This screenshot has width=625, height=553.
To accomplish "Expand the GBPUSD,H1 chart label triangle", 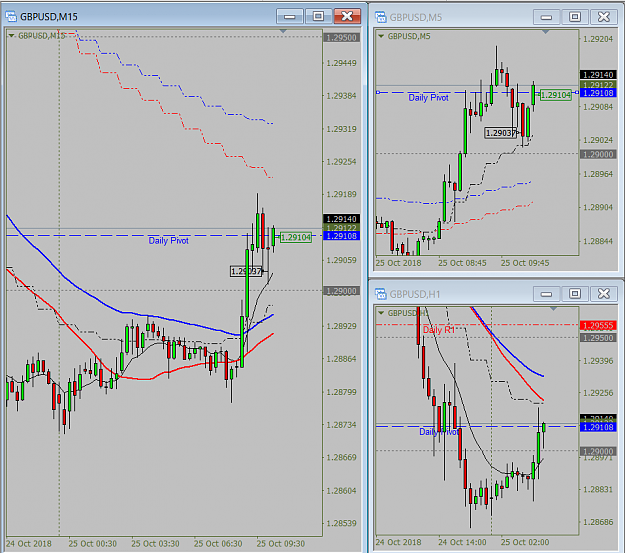I will pyautogui.click(x=381, y=313).
